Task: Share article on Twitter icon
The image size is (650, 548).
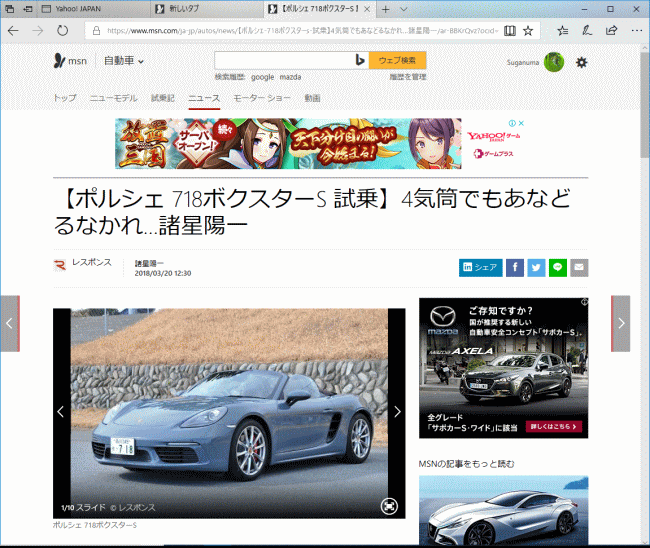Action: pos(536,268)
